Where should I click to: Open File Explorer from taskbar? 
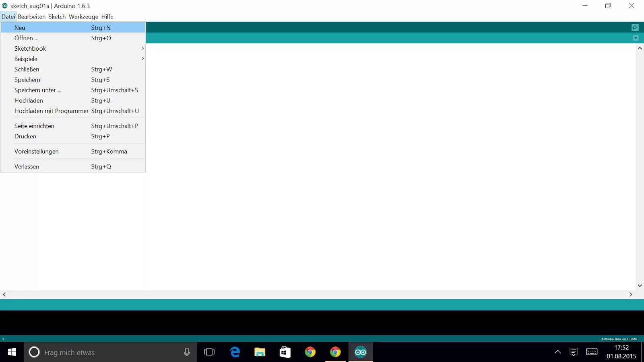click(260, 352)
